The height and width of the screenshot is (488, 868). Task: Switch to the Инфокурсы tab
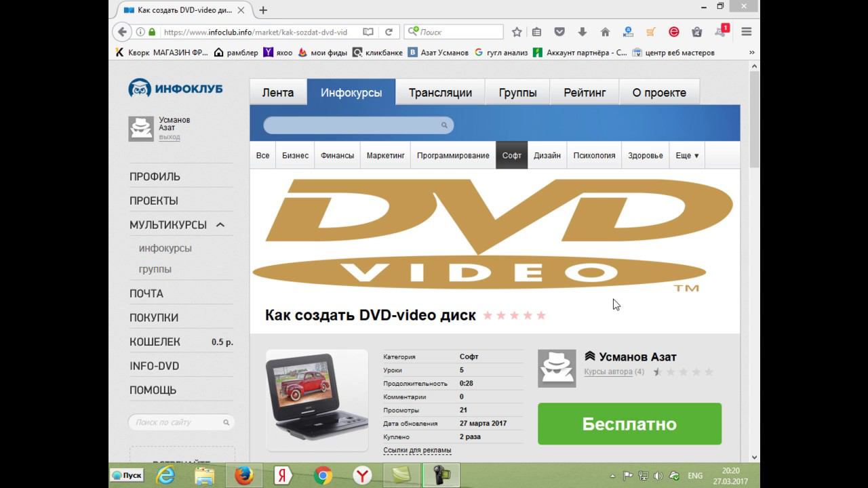[351, 93]
